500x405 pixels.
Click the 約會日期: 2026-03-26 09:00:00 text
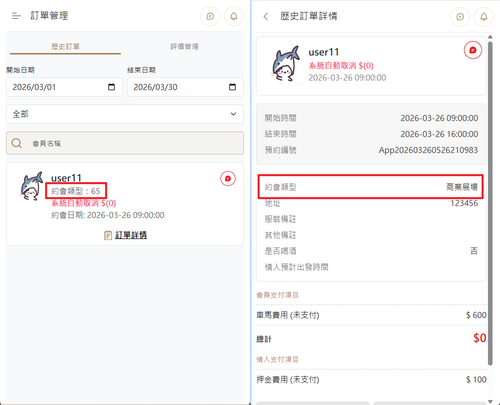tap(108, 215)
